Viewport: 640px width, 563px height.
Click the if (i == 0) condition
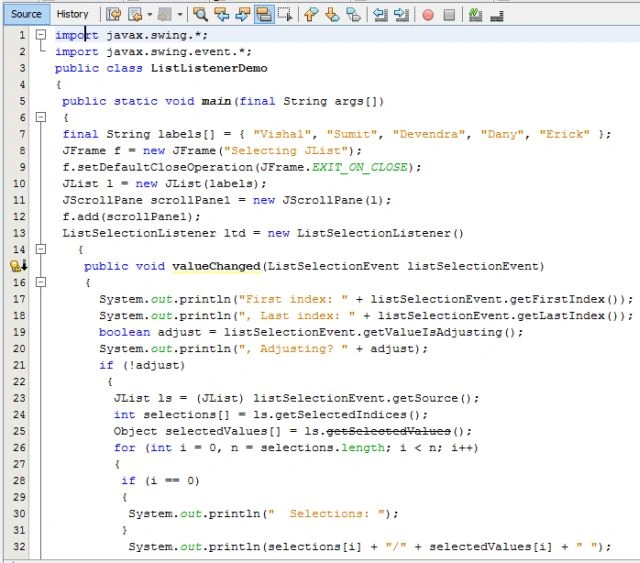(160, 481)
